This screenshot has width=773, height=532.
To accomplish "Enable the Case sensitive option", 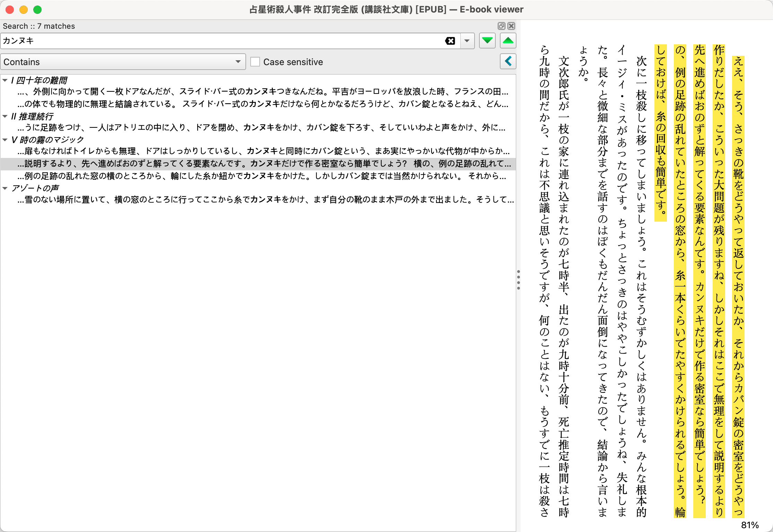I will (255, 62).
